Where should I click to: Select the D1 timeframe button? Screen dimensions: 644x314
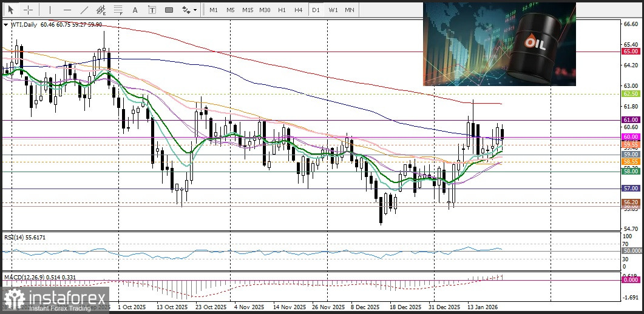point(315,10)
